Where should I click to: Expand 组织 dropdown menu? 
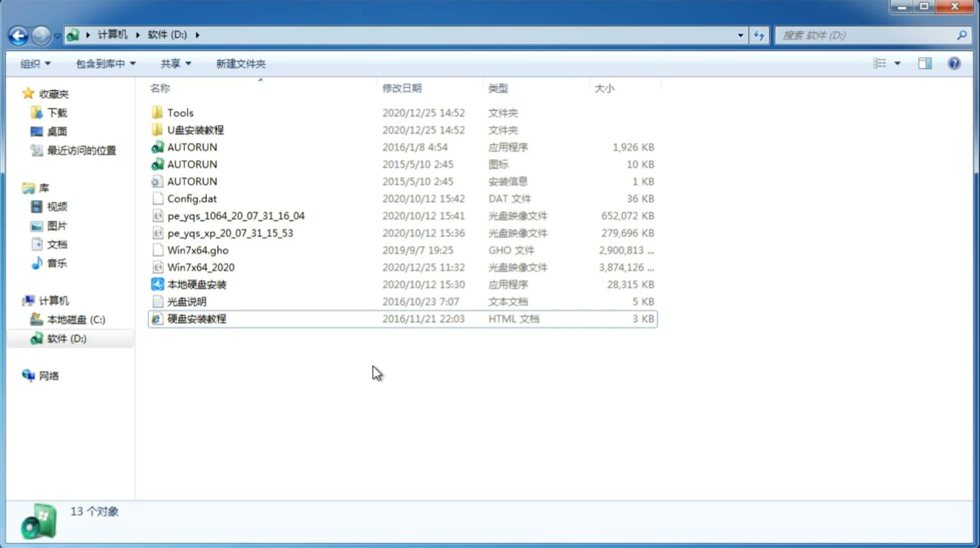pyautogui.click(x=35, y=62)
